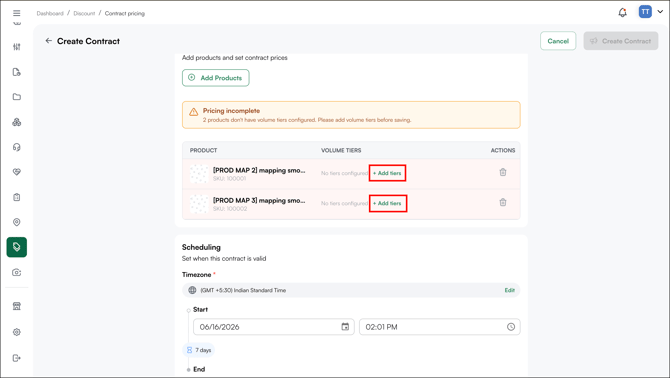The width and height of the screenshot is (670, 378).
Task: Click the PRODUCT column header
Action: tap(203, 150)
